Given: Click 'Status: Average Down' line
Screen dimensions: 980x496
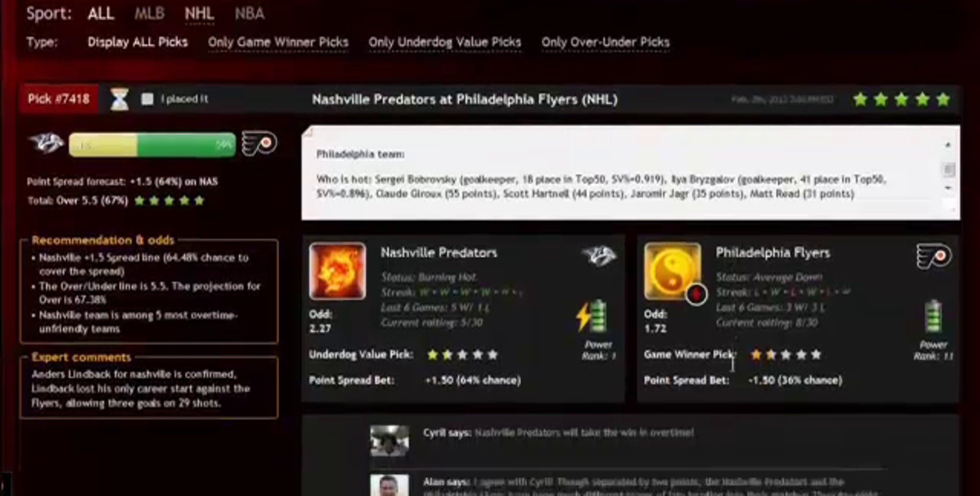Looking at the screenshot, I should coord(769,277).
